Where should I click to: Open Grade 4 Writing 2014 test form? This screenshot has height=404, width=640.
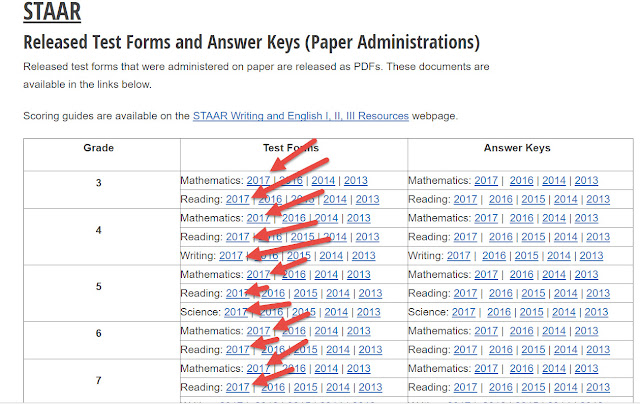(x=331, y=255)
